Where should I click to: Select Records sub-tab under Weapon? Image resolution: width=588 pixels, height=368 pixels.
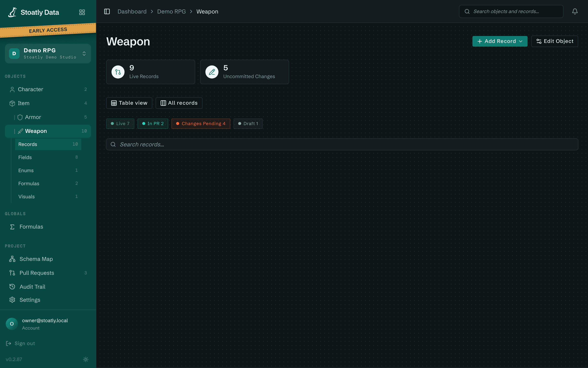(x=48, y=144)
